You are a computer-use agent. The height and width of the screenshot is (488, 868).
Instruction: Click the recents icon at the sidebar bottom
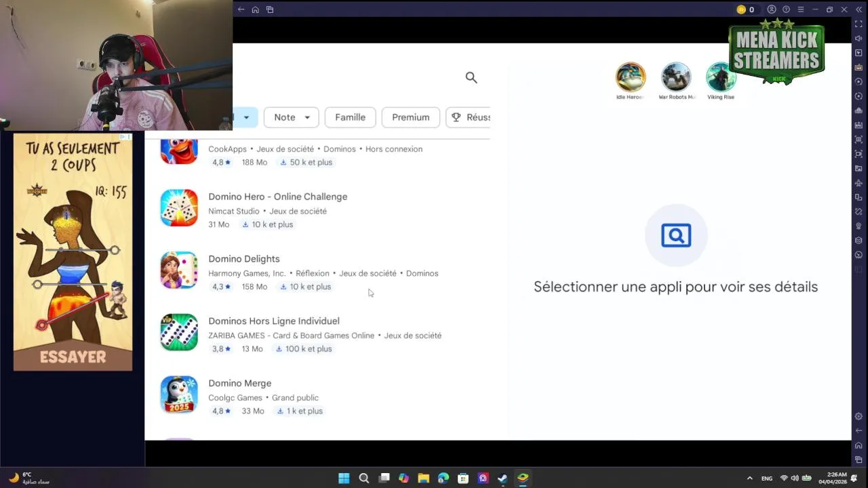pos(859,460)
